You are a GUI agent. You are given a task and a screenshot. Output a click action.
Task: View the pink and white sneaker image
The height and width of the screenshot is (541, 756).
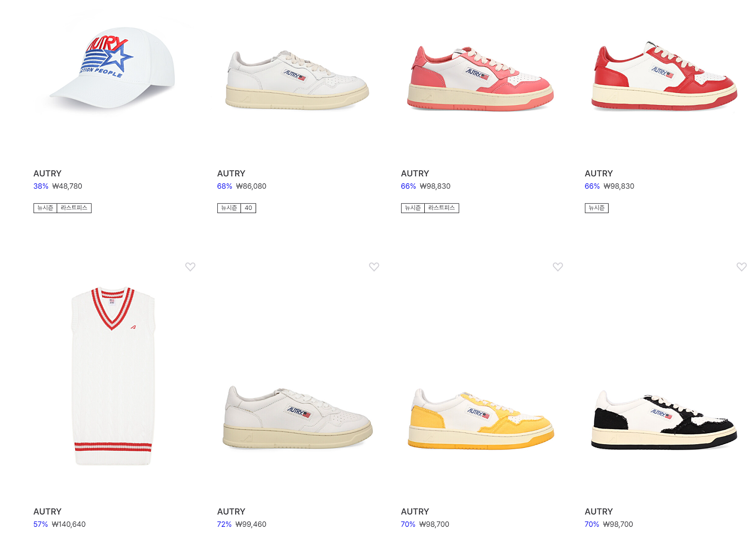coord(480,78)
